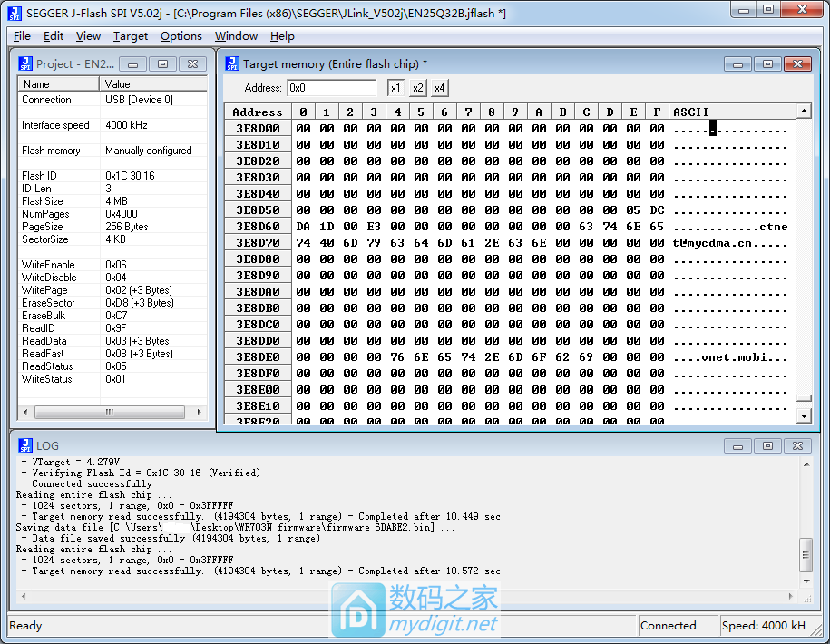Open the Edit menu
This screenshot has height=644, width=830.
(54, 36)
